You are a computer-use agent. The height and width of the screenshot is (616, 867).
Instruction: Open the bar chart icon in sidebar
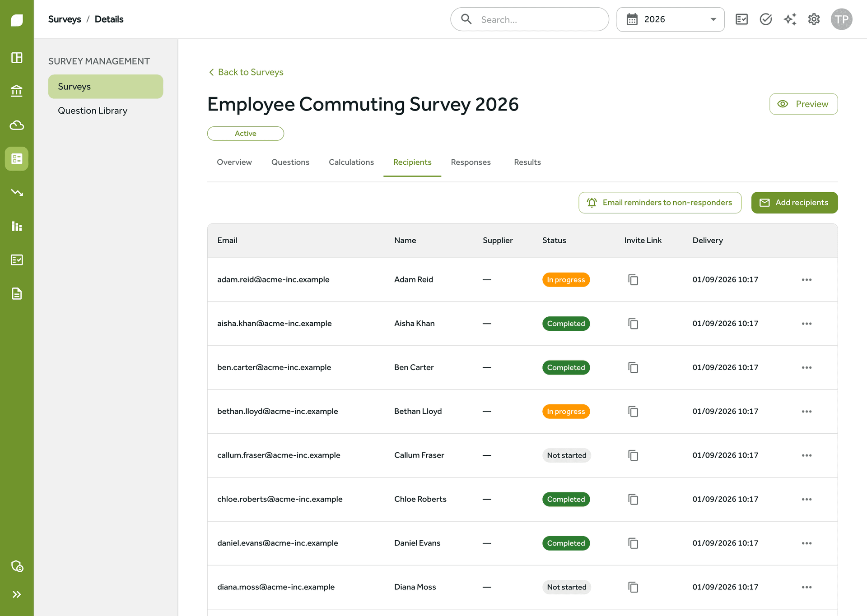point(17,226)
